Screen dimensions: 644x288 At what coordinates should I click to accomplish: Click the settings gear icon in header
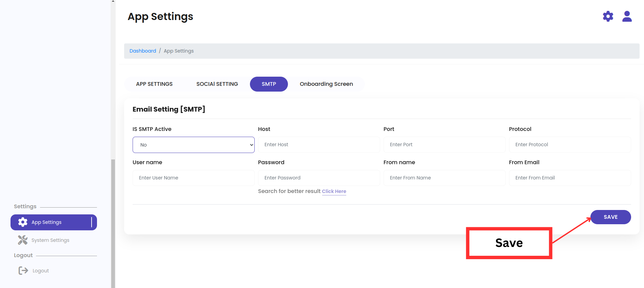[608, 16]
